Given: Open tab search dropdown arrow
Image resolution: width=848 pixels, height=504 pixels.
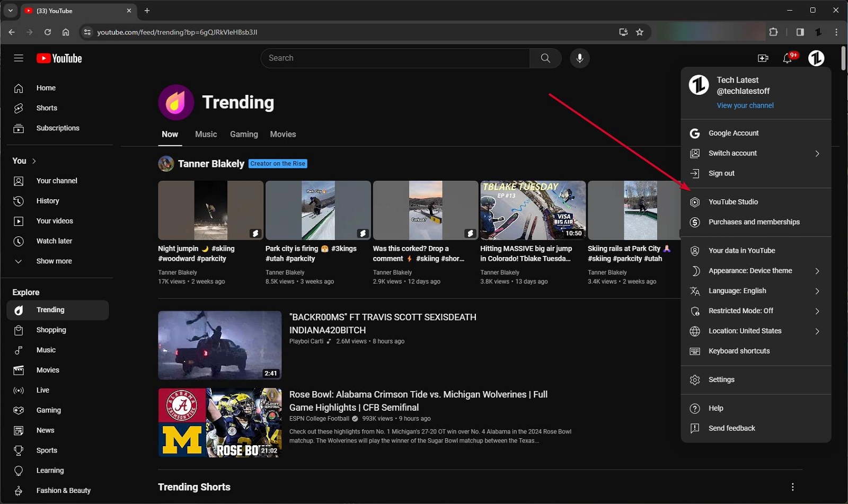Looking at the screenshot, I should [x=10, y=11].
